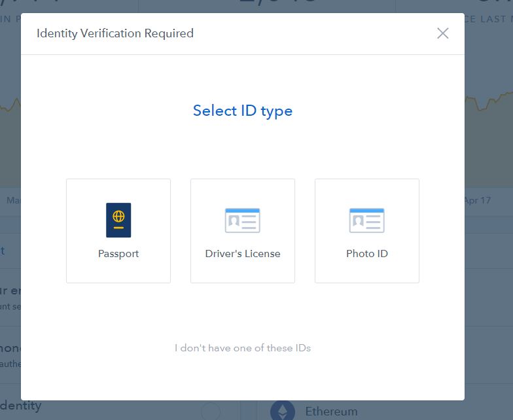Choose the Driver's License text label
The height and width of the screenshot is (420, 513).
pyautogui.click(x=243, y=254)
